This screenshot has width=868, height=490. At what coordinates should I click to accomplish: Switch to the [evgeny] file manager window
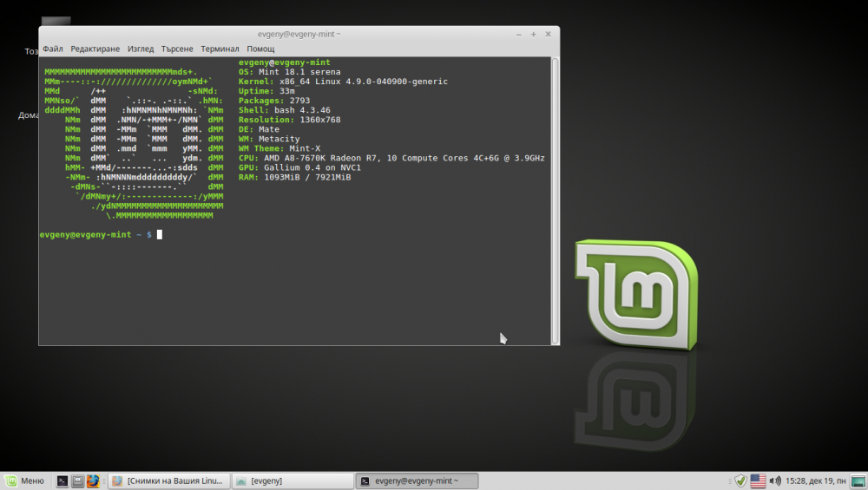(x=293, y=481)
